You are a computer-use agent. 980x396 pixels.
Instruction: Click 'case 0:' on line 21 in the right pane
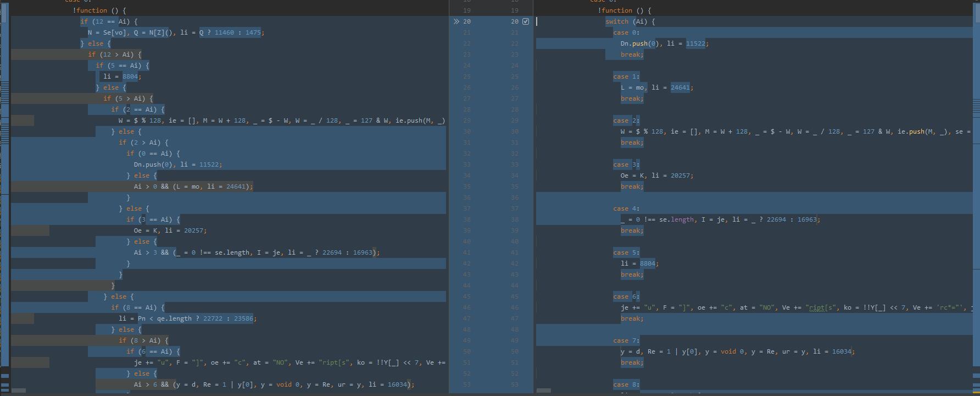click(626, 32)
